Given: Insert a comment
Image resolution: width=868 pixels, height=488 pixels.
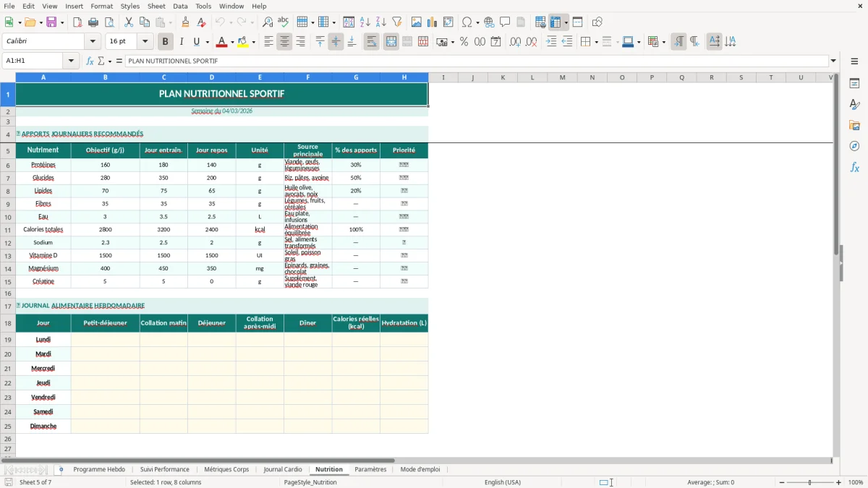Looking at the screenshot, I should tap(505, 22).
